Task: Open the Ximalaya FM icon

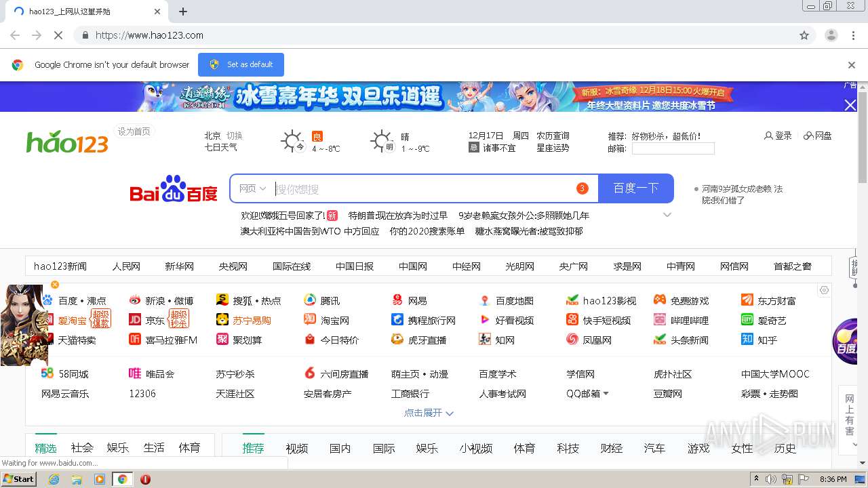Action: click(135, 340)
